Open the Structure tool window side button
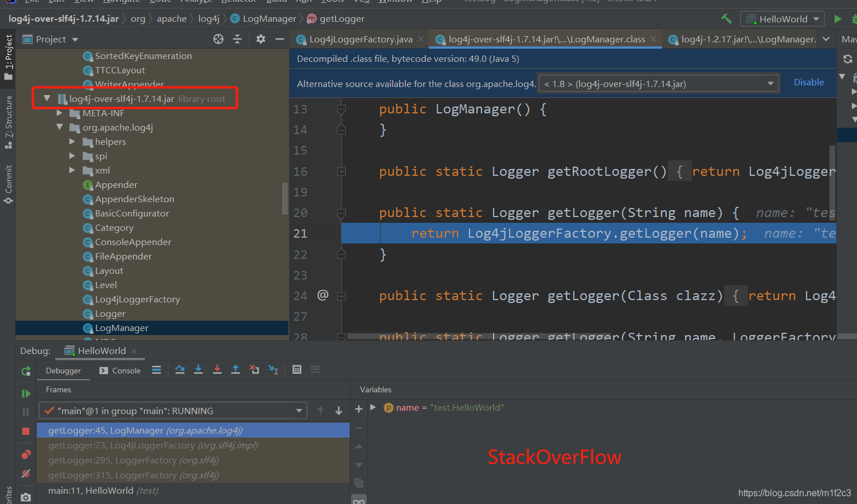857x504 pixels. 8,121
